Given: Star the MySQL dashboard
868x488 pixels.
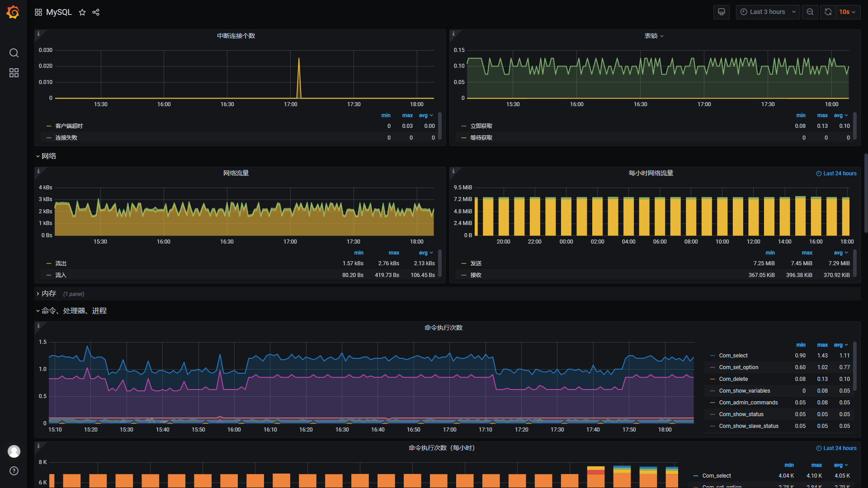Looking at the screenshot, I should tap(82, 12).
